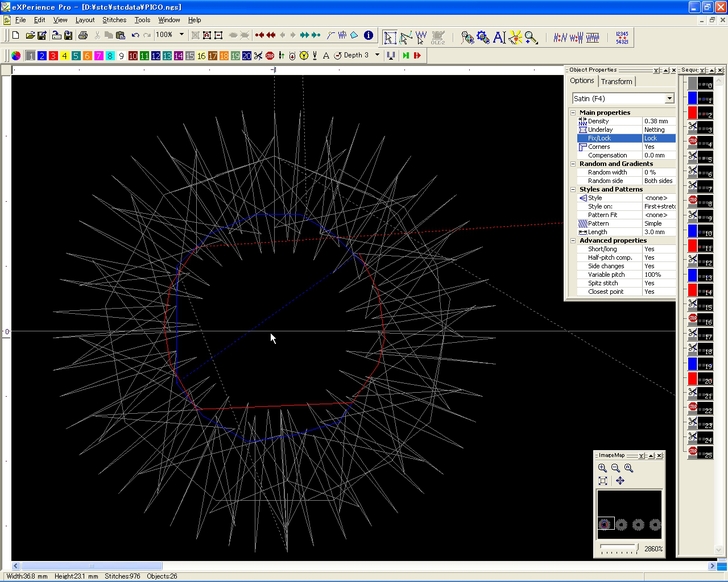Screen dimensions: 728x582
Task: Click the Print icon in toolbar
Action: point(83,35)
